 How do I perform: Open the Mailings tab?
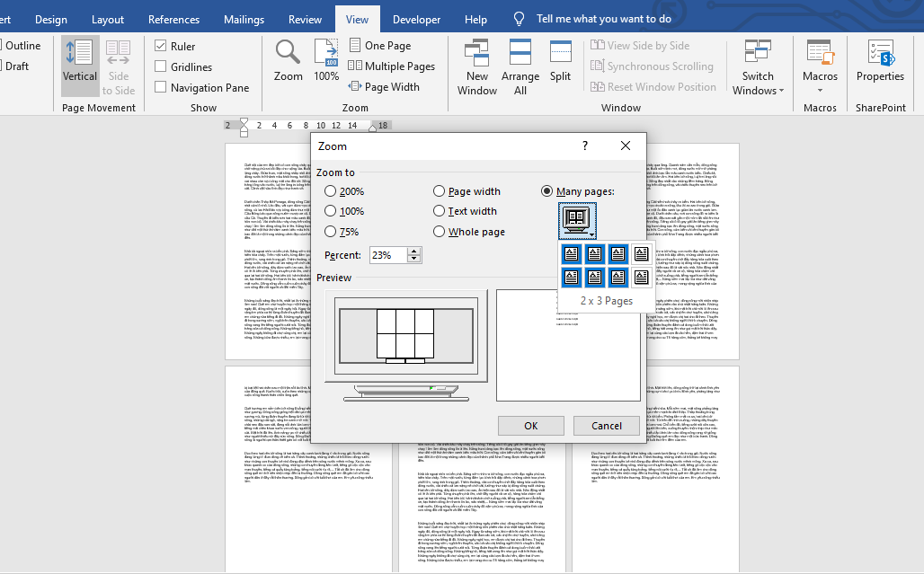(244, 20)
